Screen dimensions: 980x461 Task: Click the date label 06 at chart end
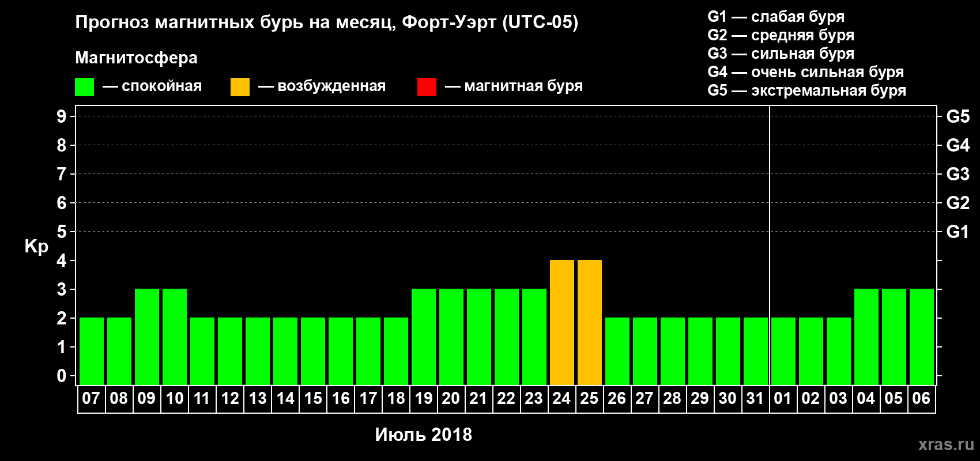[921, 398]
